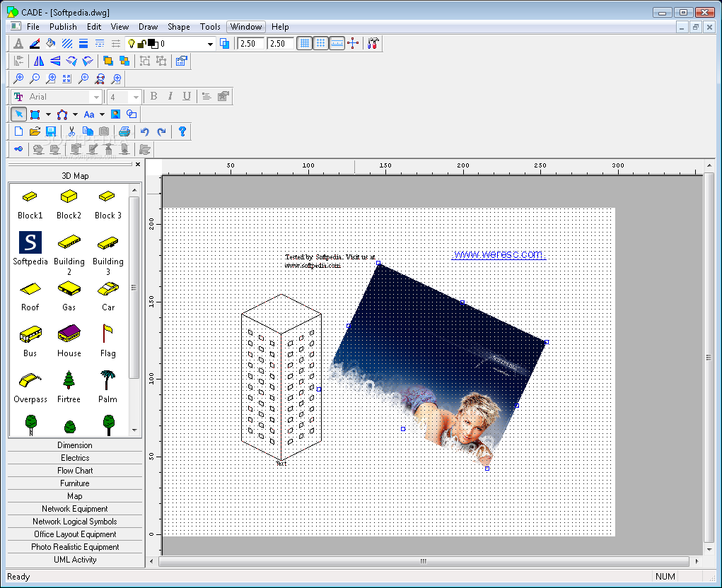Expand the text tool options
The height and width of the screenshot is (588, 722).
pos(103,114)
